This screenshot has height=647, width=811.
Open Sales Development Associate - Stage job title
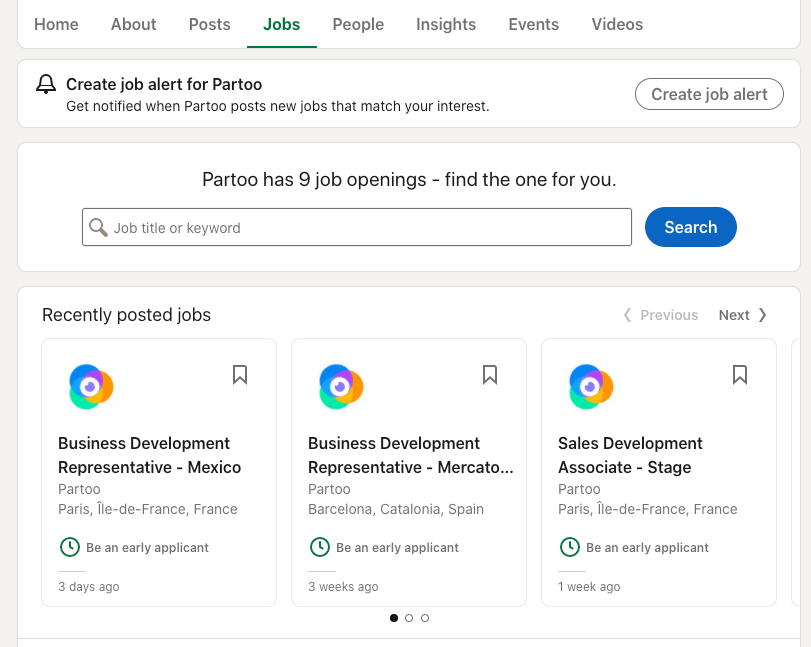pos(630,455)
